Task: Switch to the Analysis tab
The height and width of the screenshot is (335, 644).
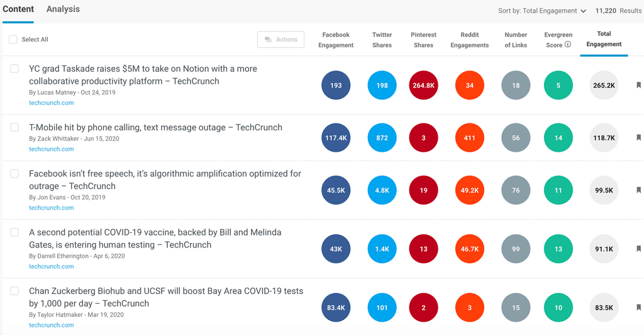Action: coord(63,9)
